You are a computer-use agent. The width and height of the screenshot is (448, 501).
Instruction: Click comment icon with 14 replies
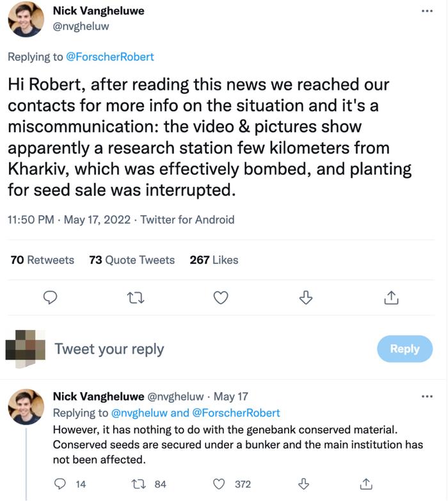pos(60,484)
